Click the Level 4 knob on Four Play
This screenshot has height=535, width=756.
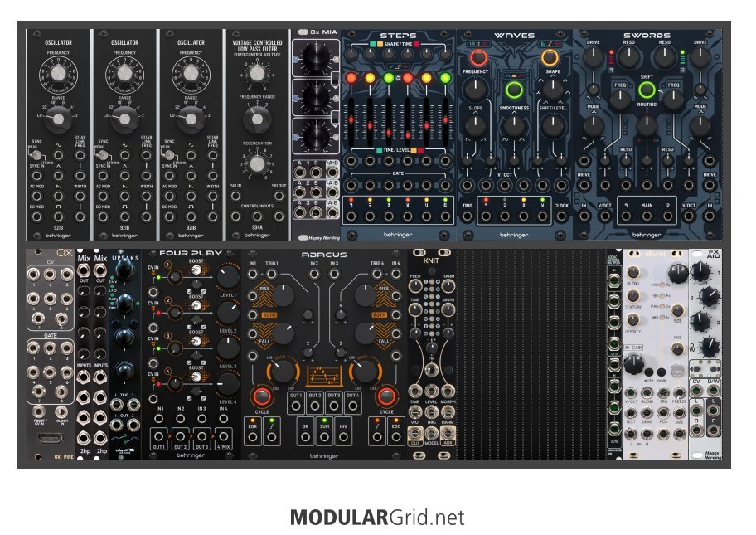coord(228,384)
